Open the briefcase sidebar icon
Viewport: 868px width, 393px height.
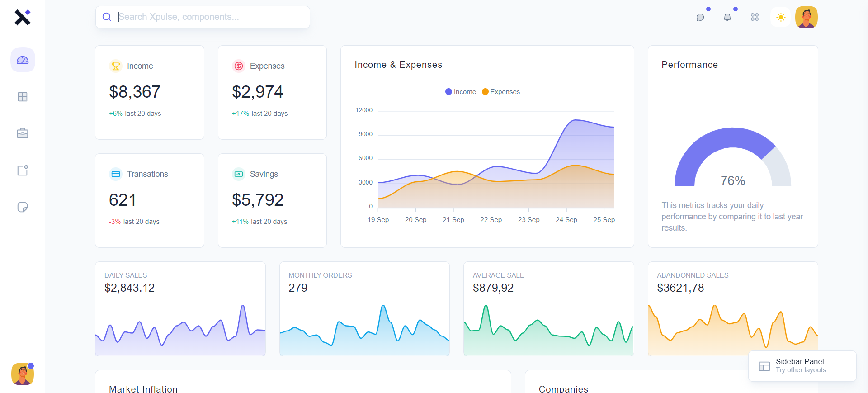(x=23, y=133)
